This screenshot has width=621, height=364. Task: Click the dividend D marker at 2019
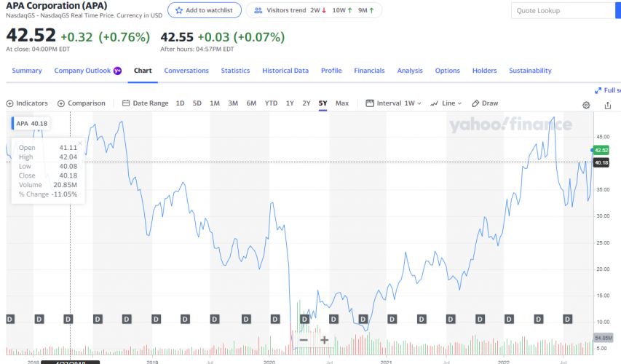click(156, 320)
